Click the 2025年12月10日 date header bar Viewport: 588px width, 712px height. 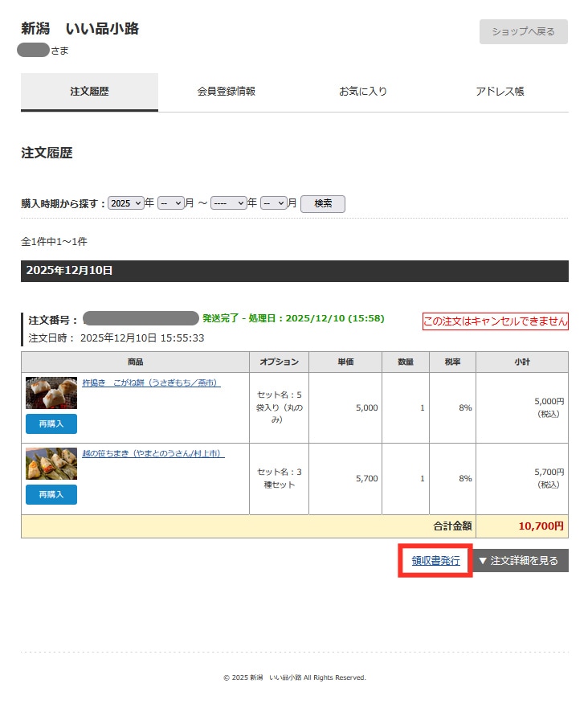(x=294, y=271)
